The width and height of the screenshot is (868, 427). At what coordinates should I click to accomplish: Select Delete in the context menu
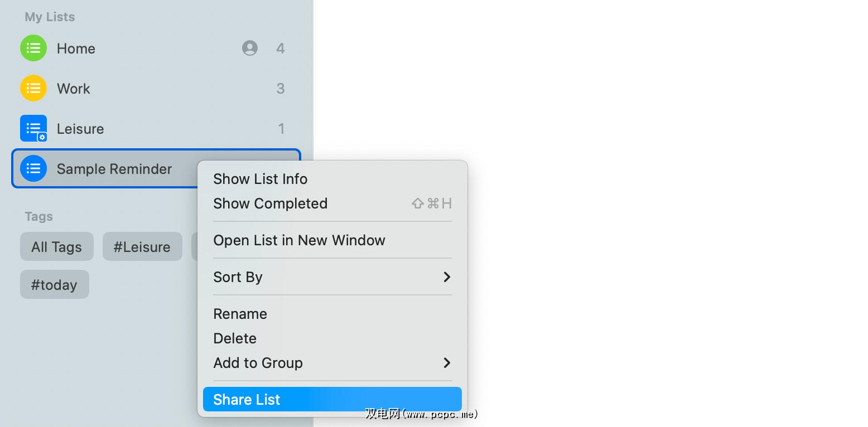235,338
